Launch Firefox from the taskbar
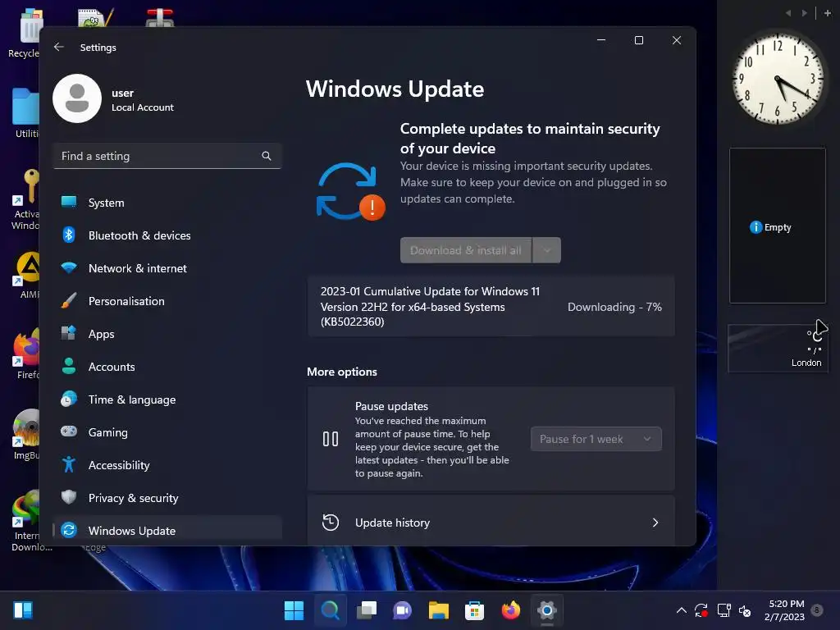The height and width of the screenshot is (630, 840). point(510,610)
